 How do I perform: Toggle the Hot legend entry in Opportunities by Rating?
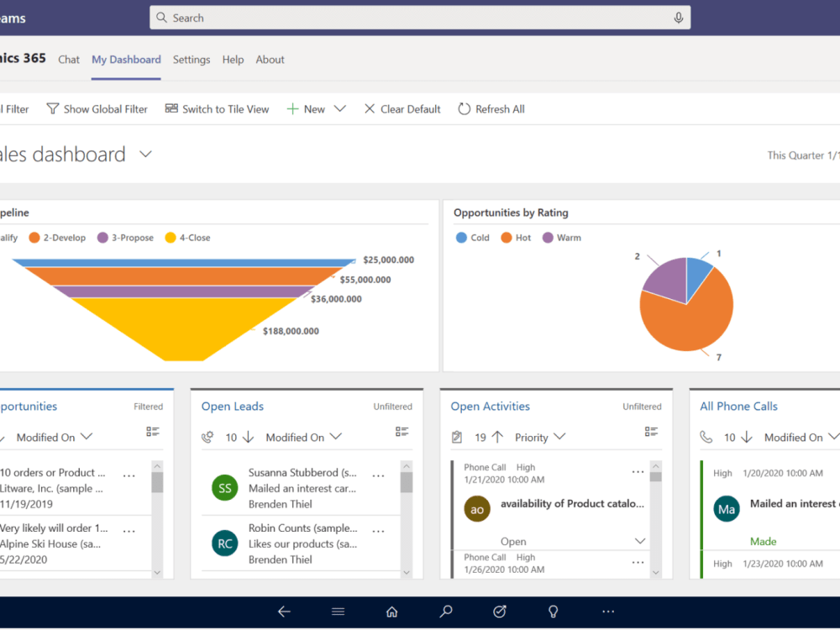tap(515, 238)
